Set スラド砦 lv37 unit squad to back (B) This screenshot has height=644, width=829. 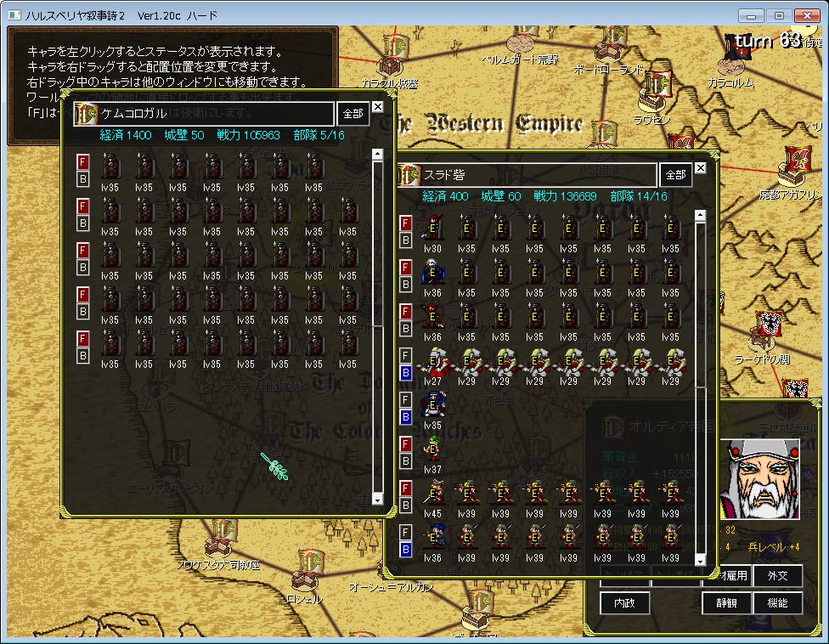pos(405,461)
